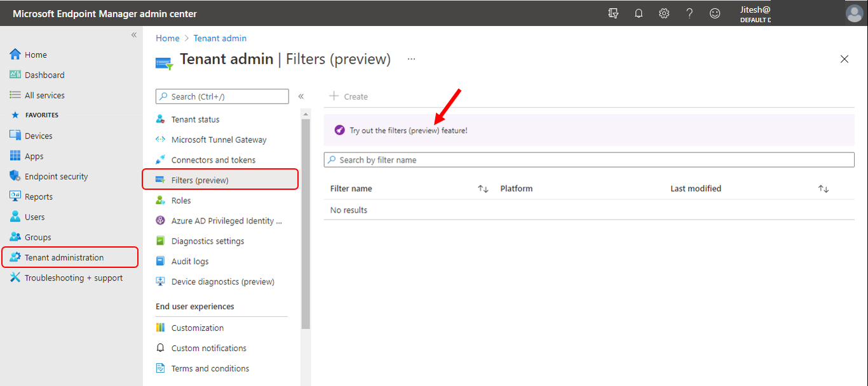Click the Groups icon in sidebar
The width and height of the screenshot is (868, 386).
point(15,237)
